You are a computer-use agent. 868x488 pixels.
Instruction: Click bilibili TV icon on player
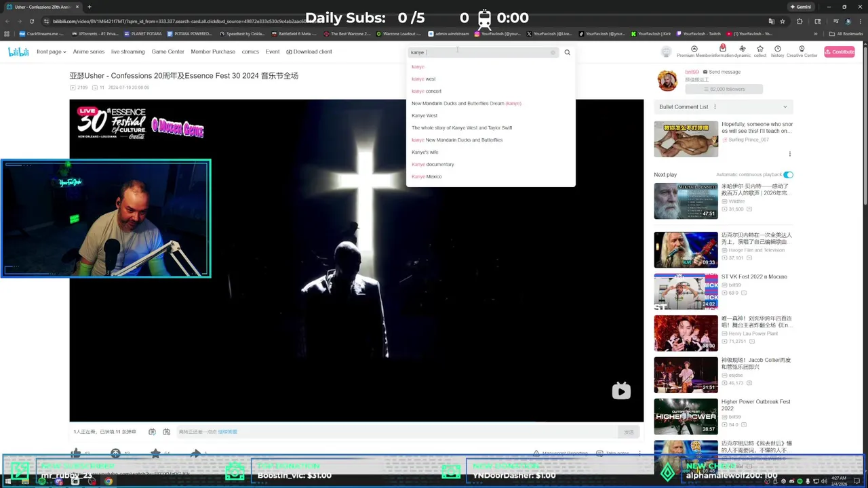pyautogui.click(x=621, y=391)
